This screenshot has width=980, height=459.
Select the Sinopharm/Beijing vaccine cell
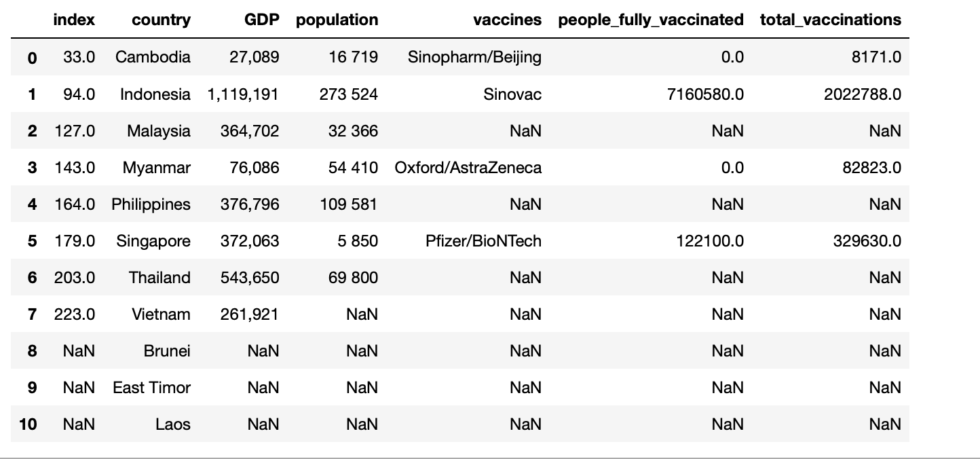point(474,57)
